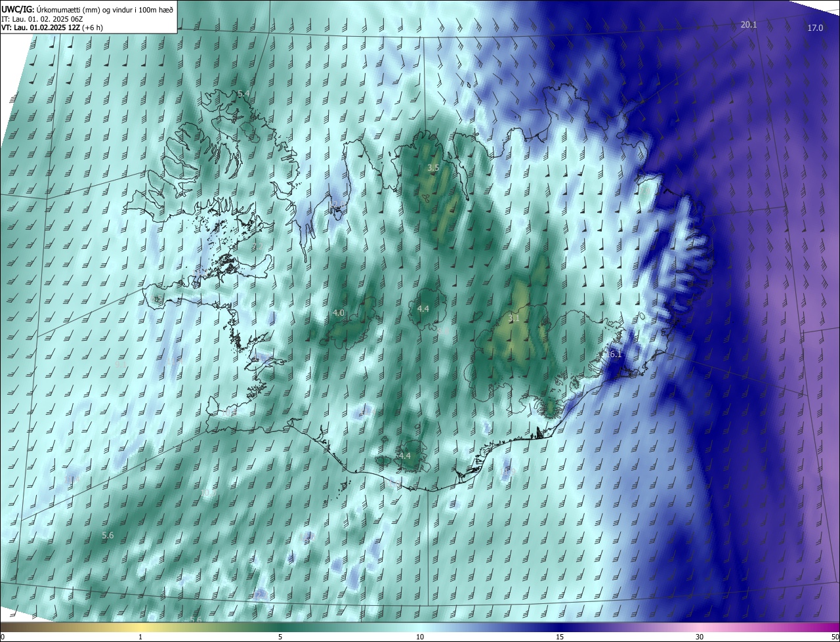Click the 50 label on the color scale
Viewport: 840px width, 642px height.
pos(835,637)
